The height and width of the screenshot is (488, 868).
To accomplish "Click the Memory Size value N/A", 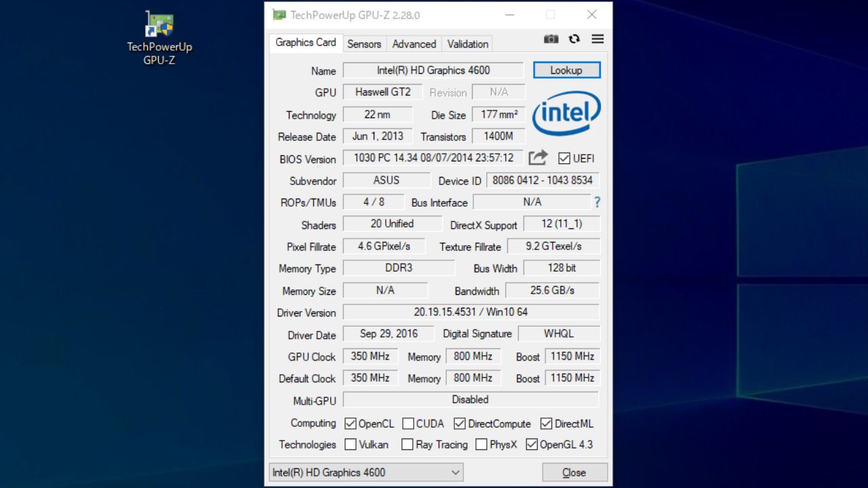I will (385, 290).
